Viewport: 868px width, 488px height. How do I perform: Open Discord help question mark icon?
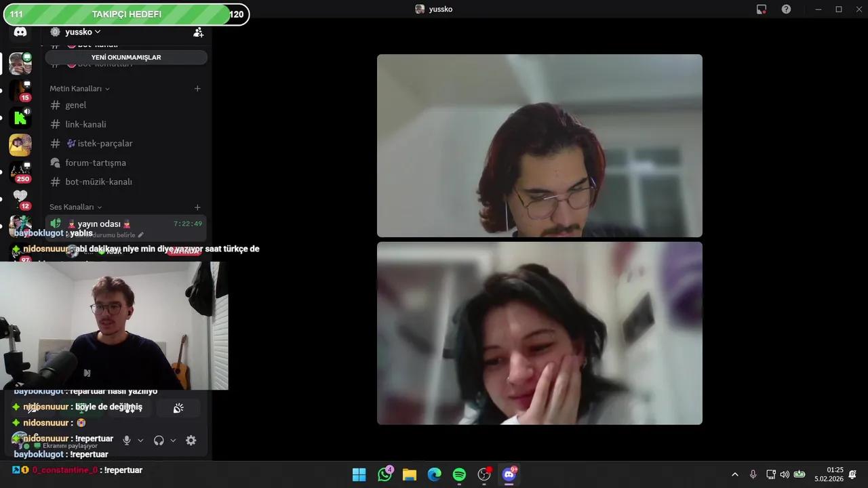click(786, 9)
